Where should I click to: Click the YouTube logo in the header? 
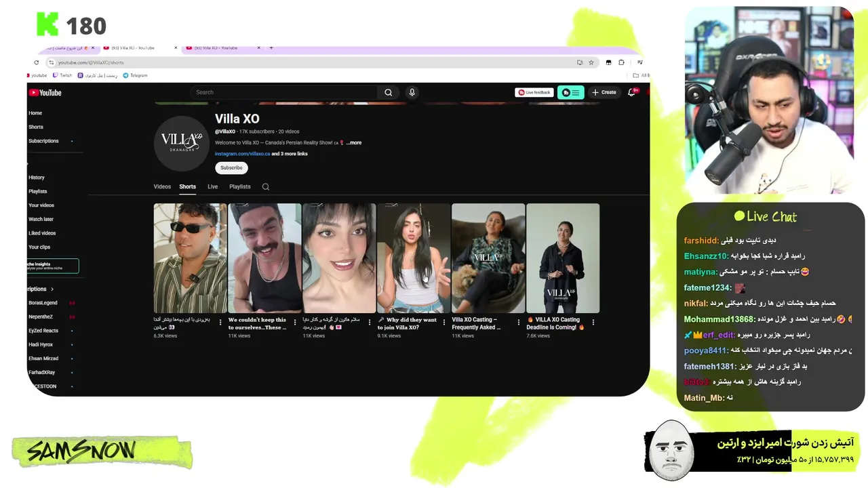point(45,93)
